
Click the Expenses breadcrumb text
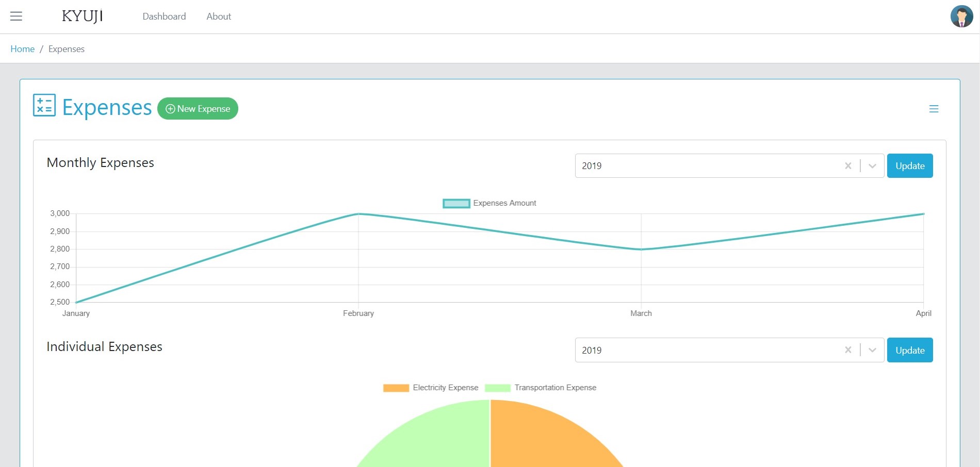67,49
